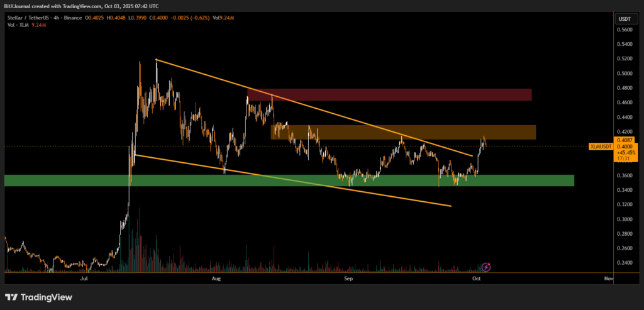The width and height of the screenshot is (644, 310).
Task: Click the Aug label on time axis
Action: [216, 277]
